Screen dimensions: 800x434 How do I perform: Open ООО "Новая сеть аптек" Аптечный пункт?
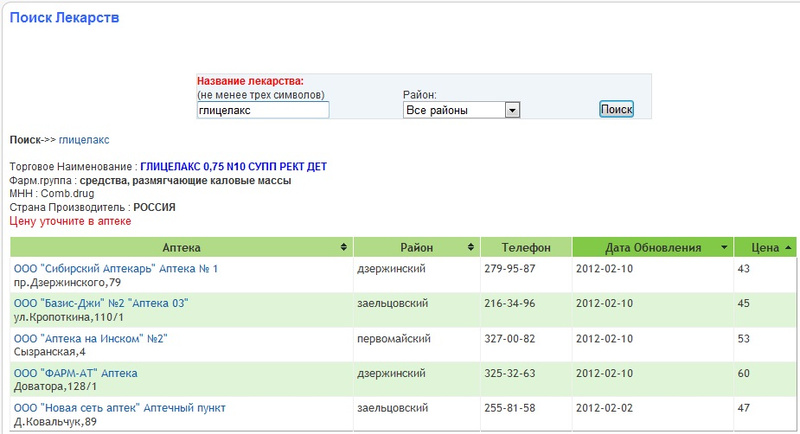pyautogui.click(x=119, y=408)
